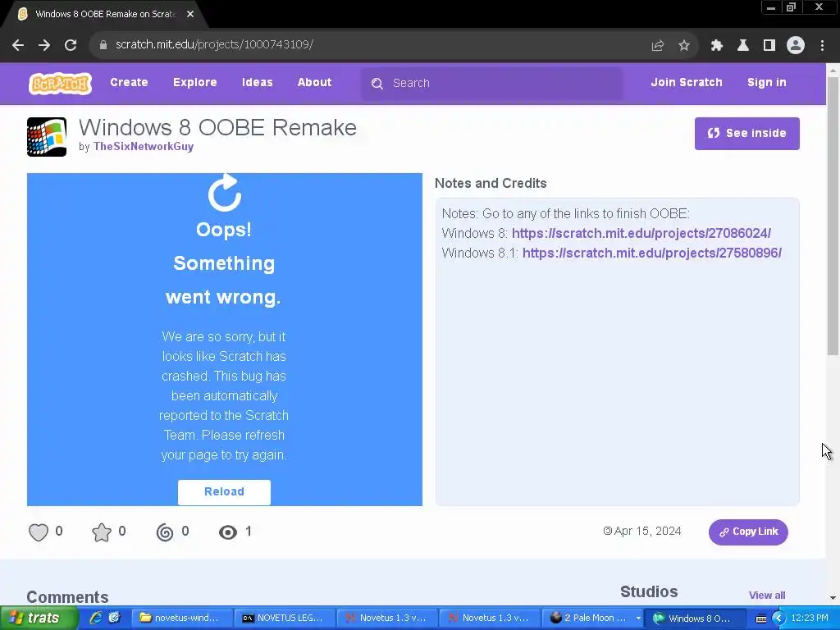The width and height of the screenshot is (840, 630).
Task: Share this page from the address bar icon
Action: click(658, 46)
